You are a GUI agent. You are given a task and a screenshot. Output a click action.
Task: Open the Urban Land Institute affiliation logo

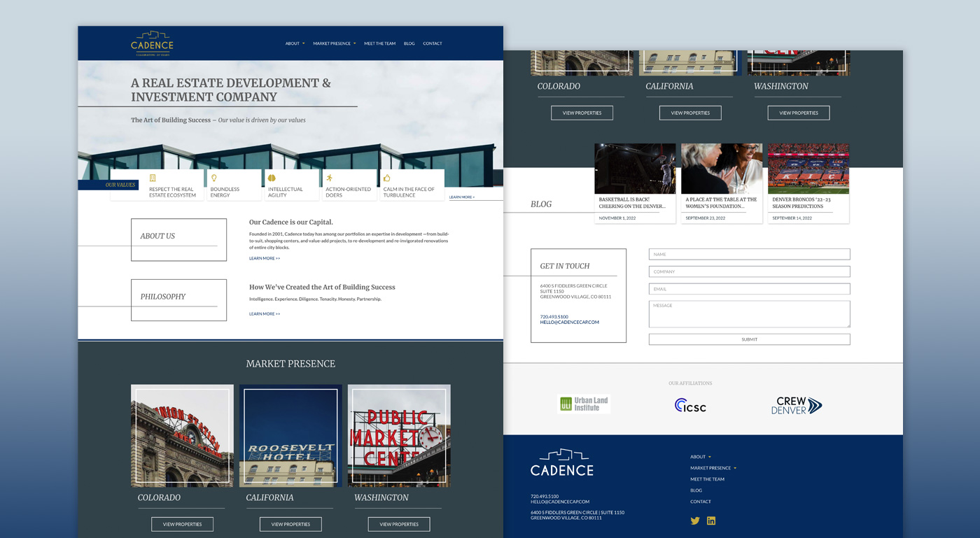point(584,404)
